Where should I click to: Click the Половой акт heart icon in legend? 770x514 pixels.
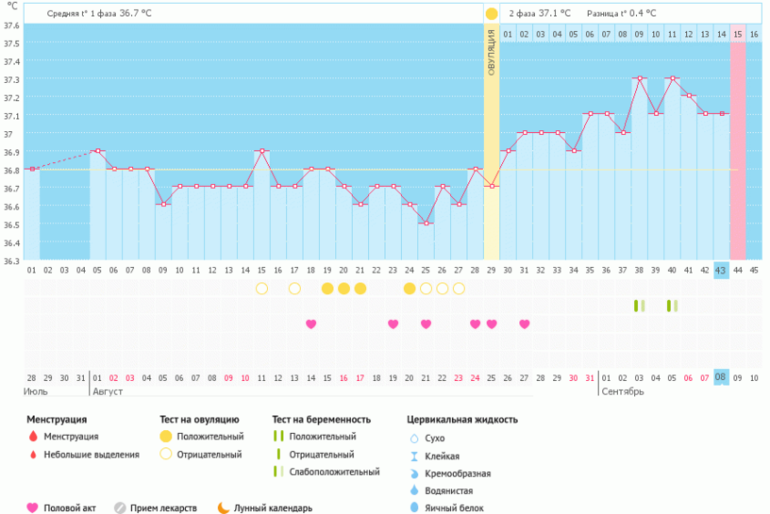point(33,508)
